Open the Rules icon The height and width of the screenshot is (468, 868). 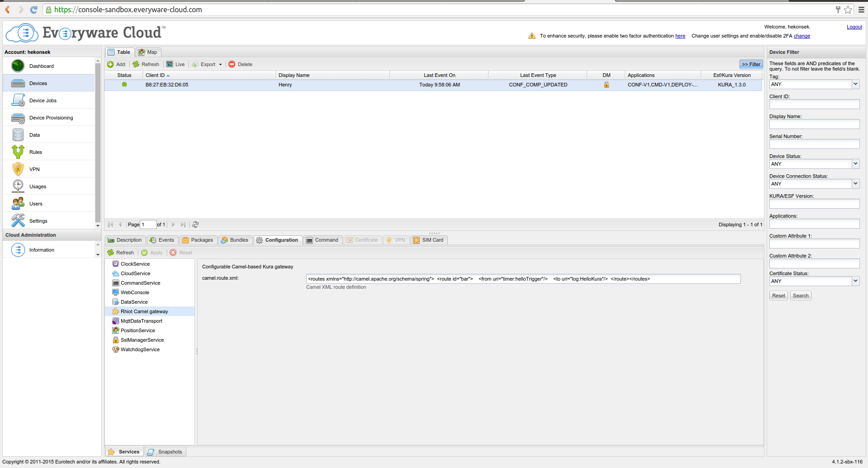click(18, 152)
